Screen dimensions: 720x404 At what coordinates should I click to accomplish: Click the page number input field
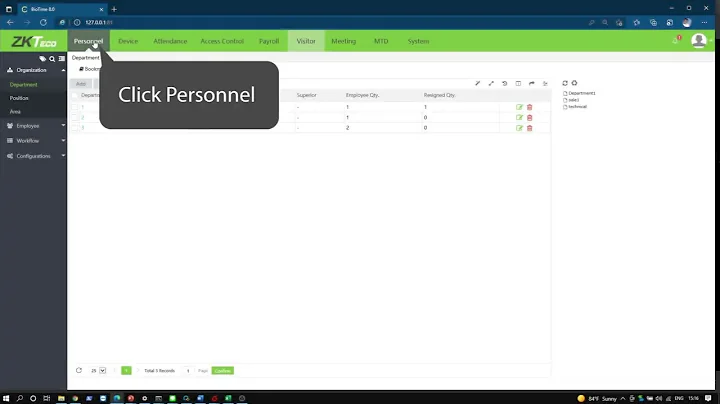click(188, 370)
